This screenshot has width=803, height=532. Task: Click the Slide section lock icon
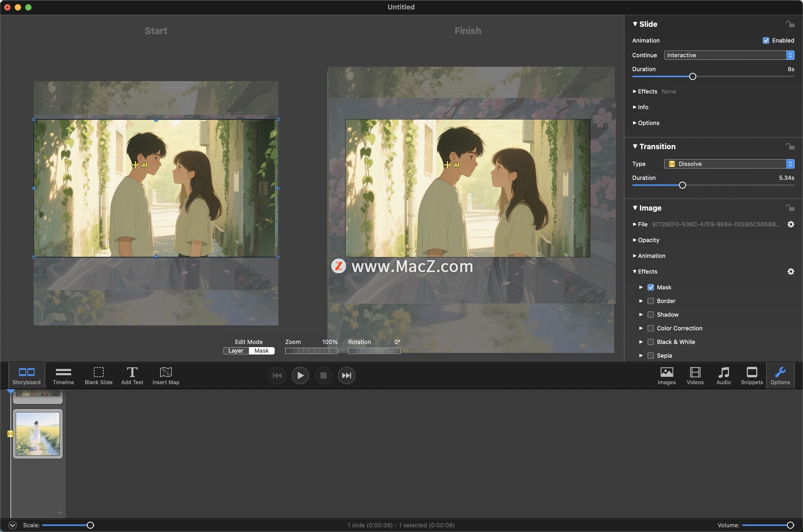click(790, 24)
